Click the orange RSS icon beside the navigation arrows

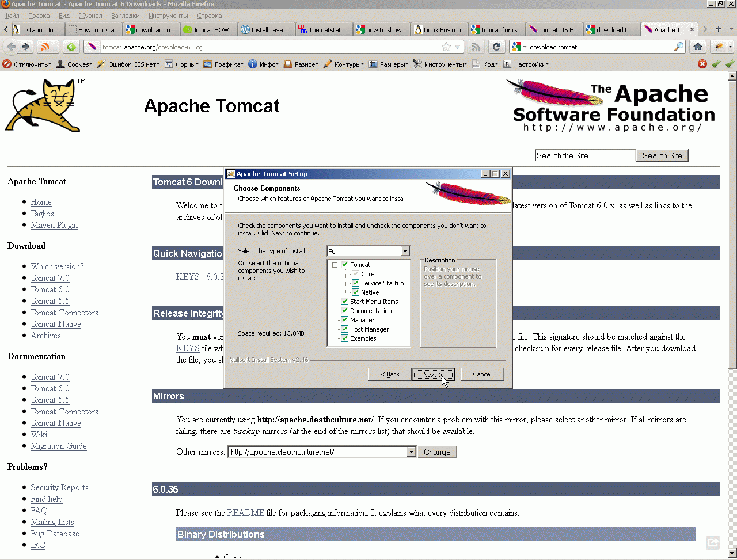click(x=45, y=47)
